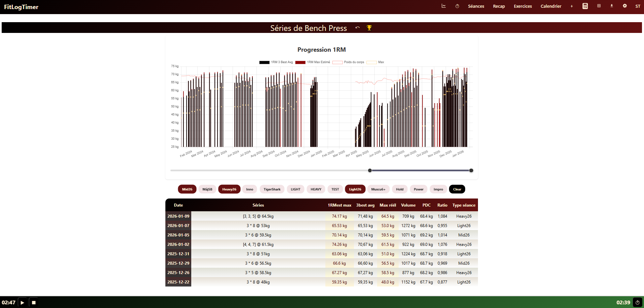
Task: Toggle the Mid26 session filter chip
Action: [x=187, y=189]
